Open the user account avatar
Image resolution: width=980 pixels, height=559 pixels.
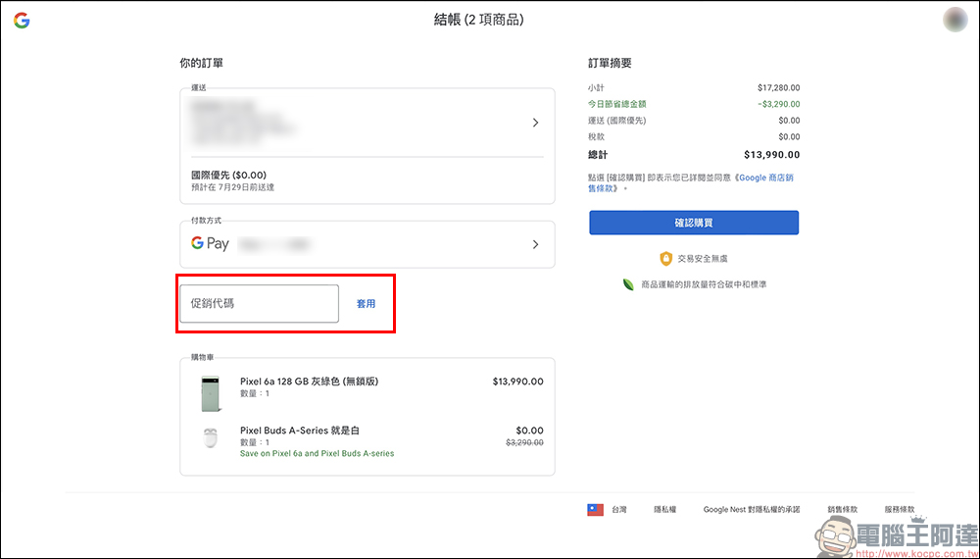coord(955,20)
